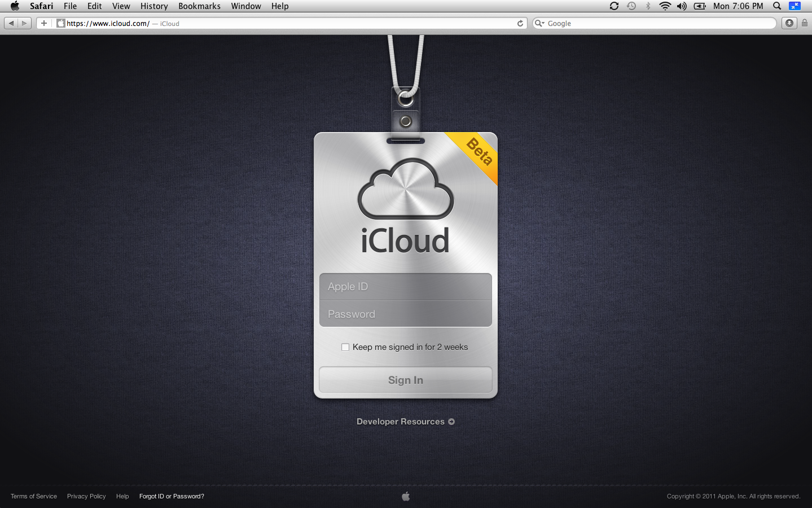This screenshot has width=812, height=508.
Task: Reload the page with the refresh icon
Action: click(520, 23)
